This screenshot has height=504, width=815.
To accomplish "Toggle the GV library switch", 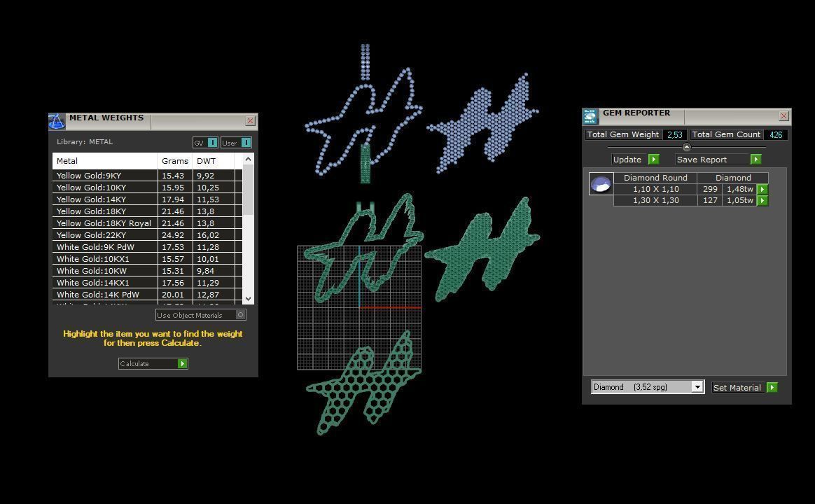I will pyautogui.click(x=205, y=142).
